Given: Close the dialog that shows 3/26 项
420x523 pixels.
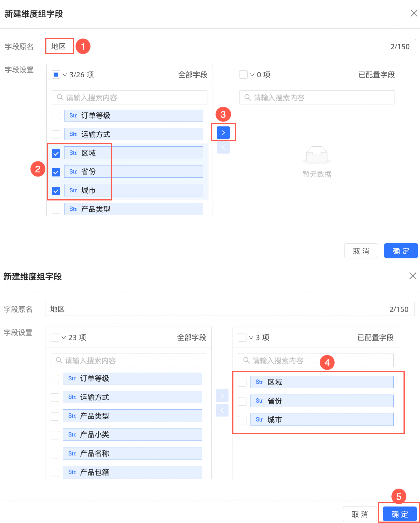Looking at the screenshot, I should [x=414, y=13].
